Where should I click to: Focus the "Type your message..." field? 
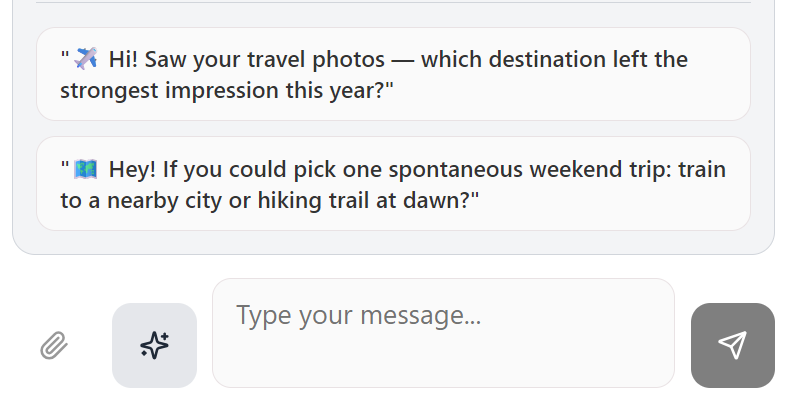(x=443, y=333)
